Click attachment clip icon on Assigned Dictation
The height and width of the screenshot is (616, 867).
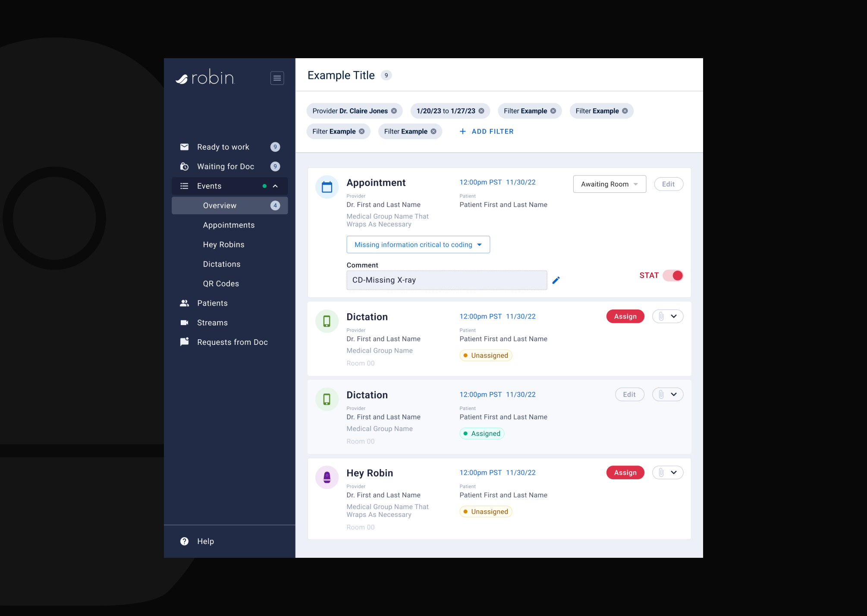tap(661, 394)
